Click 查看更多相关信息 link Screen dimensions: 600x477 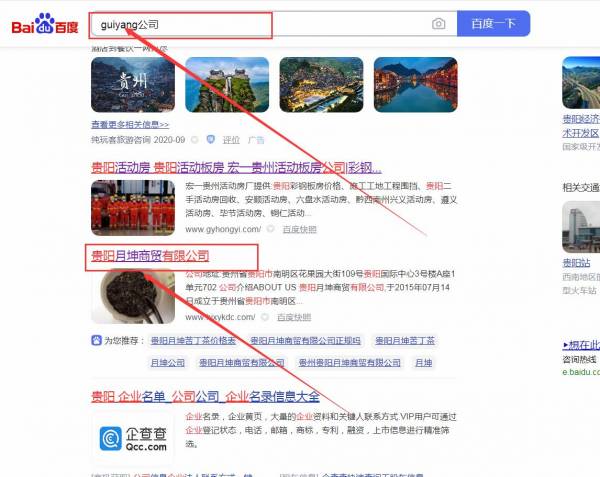point(130,125)
